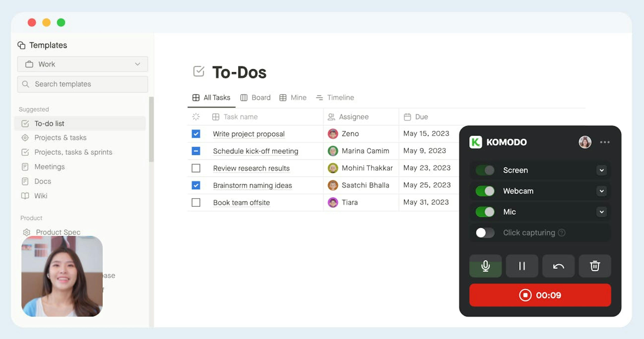Click the calendar icon in Due header

407,117
